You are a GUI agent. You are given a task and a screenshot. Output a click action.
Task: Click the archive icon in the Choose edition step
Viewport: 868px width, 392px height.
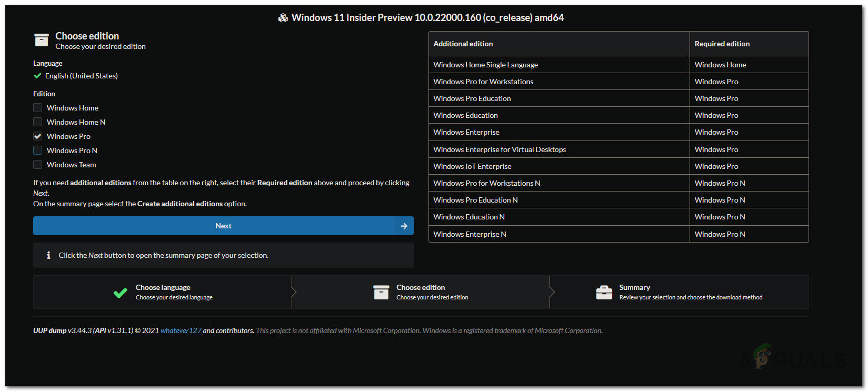(x=381, y=292)
